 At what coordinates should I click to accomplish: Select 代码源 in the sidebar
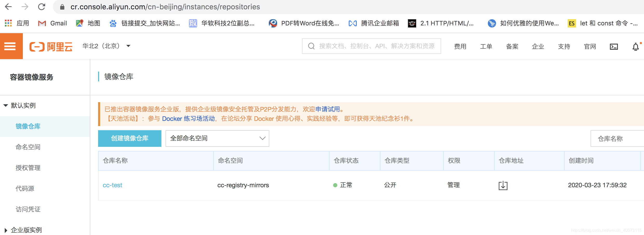[25, 189]
